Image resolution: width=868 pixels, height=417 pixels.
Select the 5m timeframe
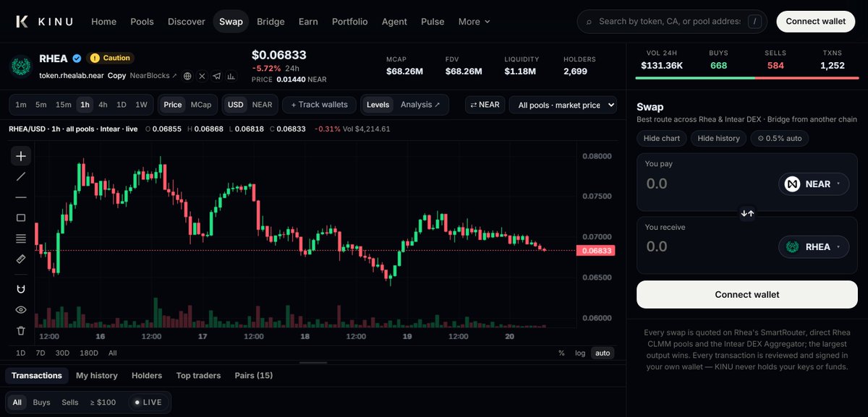tap(41, 105)
